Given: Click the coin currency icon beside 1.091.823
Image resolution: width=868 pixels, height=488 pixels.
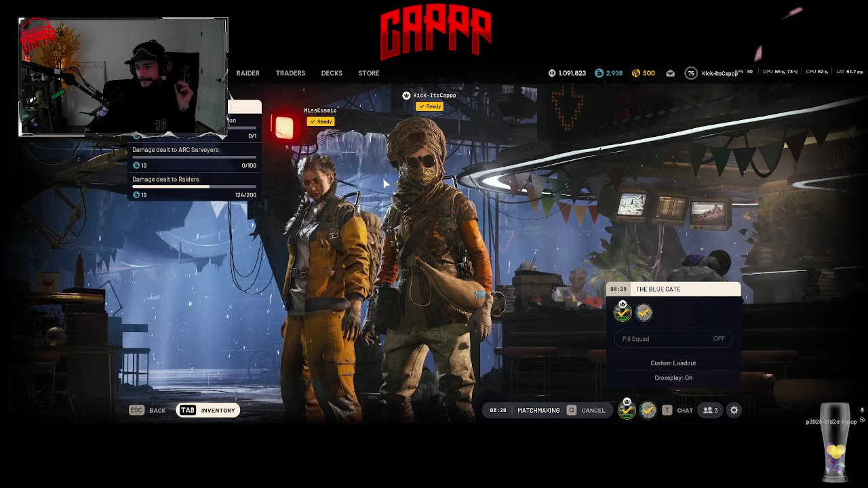Looking at the screenshot, I should [552, 73].
